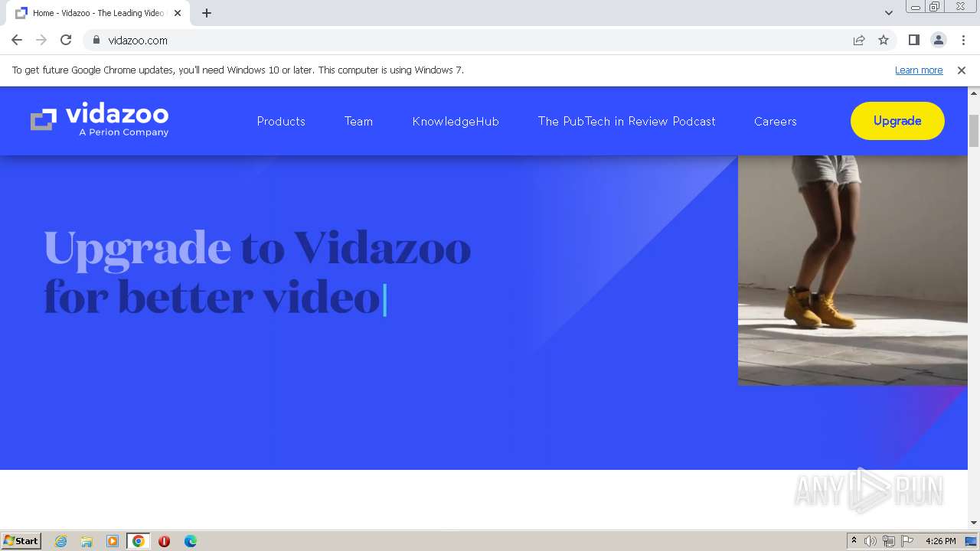Open the Action Center flag icon
The image size is (980, 551).
pos(907,541)
